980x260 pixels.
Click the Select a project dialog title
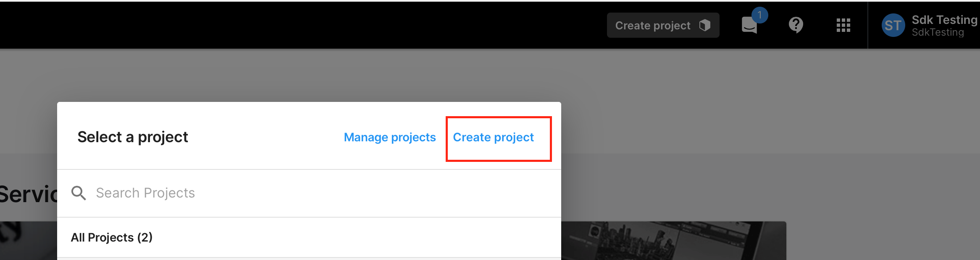pyautogui.click(x=133, y=137)
